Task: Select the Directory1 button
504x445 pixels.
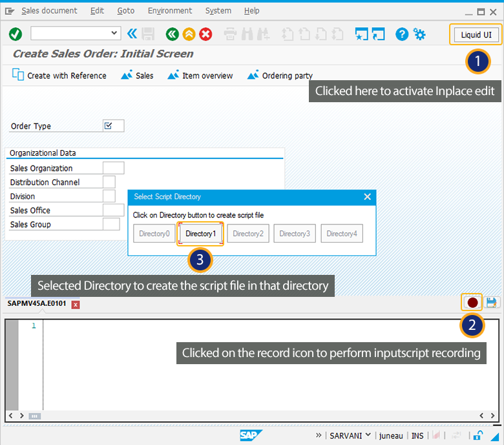Action: coord(200,233)
